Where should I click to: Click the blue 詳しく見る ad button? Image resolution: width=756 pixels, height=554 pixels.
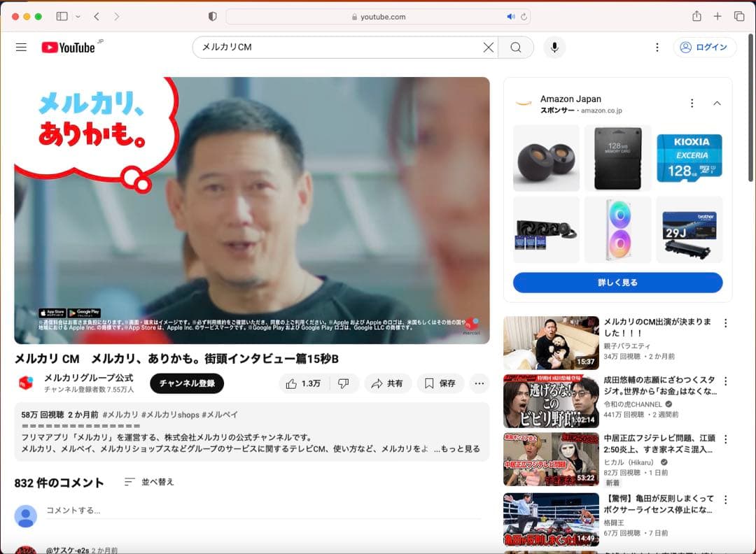tap(617, 283)
